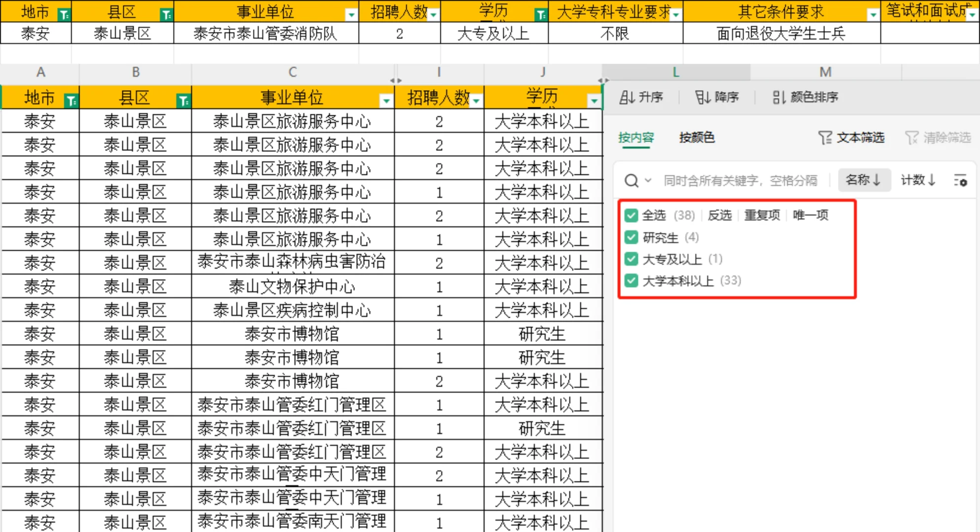Toggle the 大专及以上 checkbox
The image size is (980, 532).
631,259
